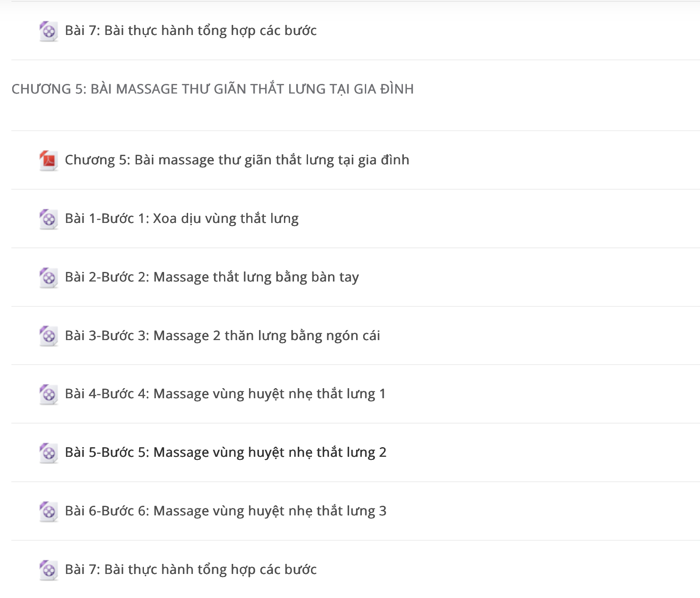This screenshot has height=598, width=700.
Task: Open "Bài 6-Bước 6: Massage vùng huyệt nhẹ thắt lưng 3"
Action: [226, 511]
